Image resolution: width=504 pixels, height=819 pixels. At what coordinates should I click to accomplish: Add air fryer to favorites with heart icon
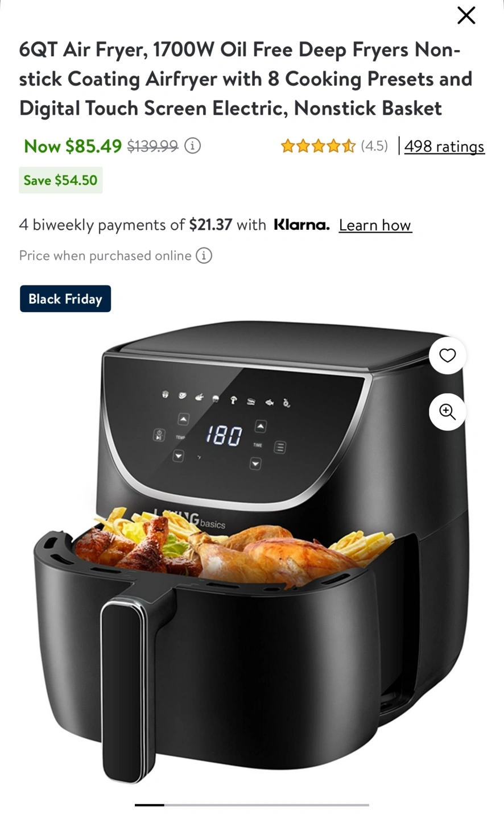point(448,355)
